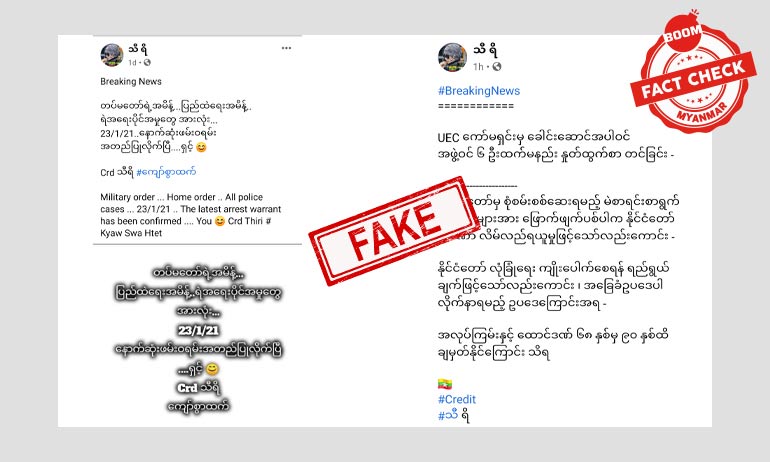770x462 pixels.
Task: Click the right post's profile avatar
Action: (452, 57)
